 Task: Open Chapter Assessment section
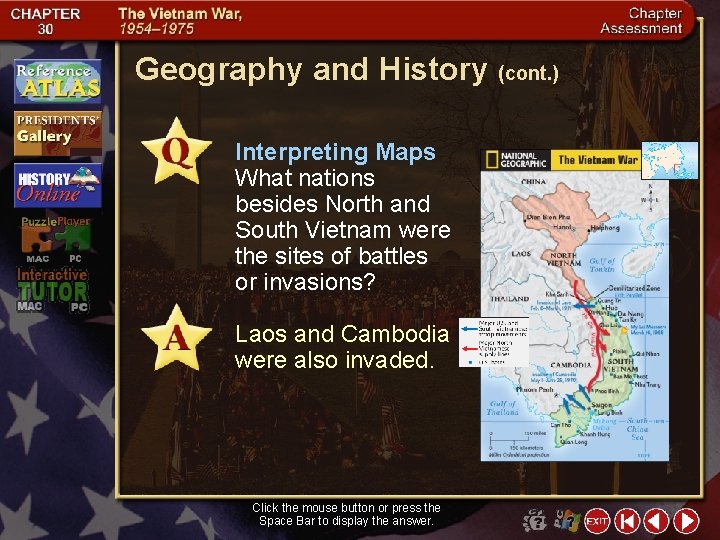click(x=641, y=21)
